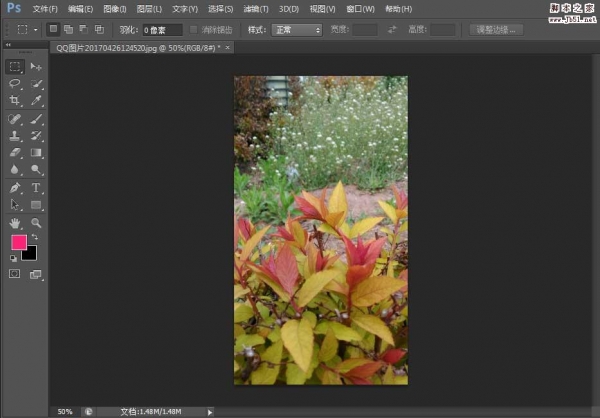The height and width of the screenshot is (418, 600).
Task: Change the screen mode
Action: tap(36, 274)
